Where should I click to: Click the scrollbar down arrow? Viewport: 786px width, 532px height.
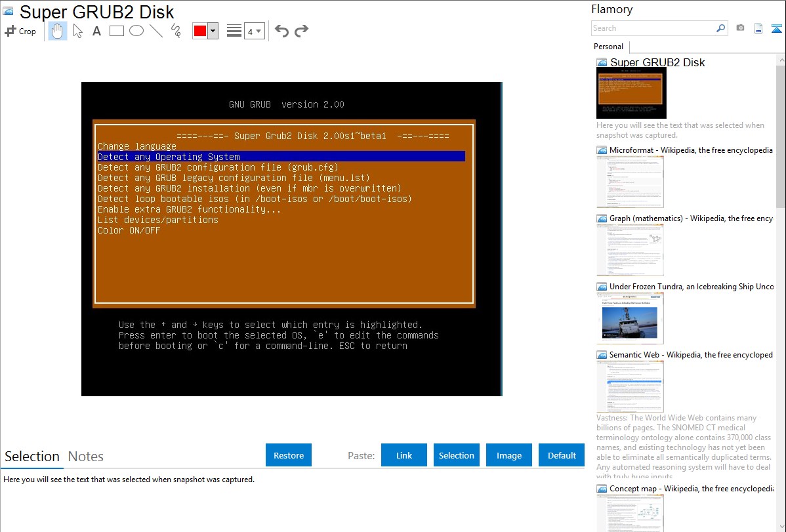tap(781, 527)
